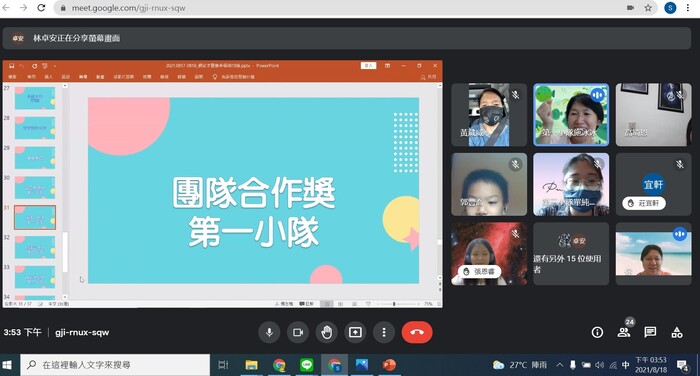The image size is (700, 376).
Task: Open meeting details info icon
Action: pyautogui.click(x=597, y=332)
